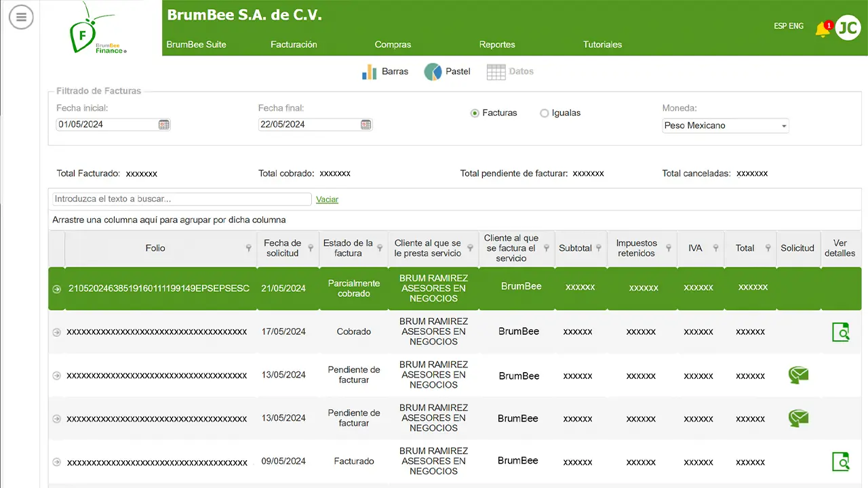Open Fecha final calendar picker
Viewport: 868px width, 488px height.
(366, 125)
